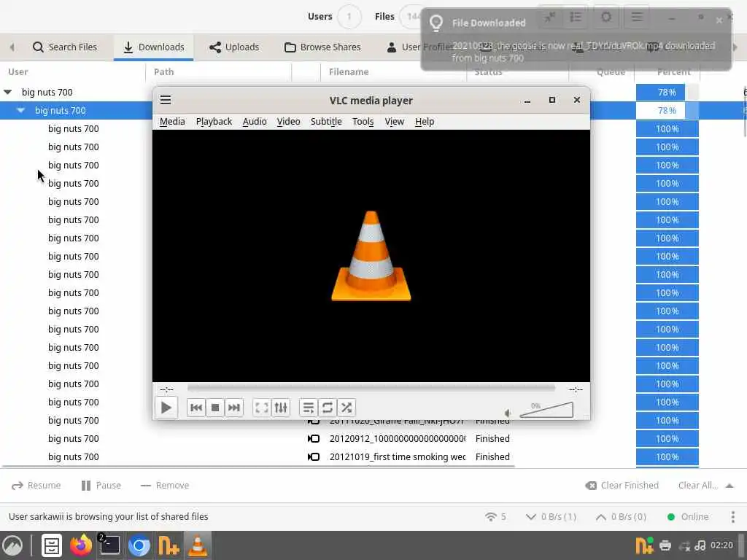Stop playback in VLC

[x=215, y=408]
